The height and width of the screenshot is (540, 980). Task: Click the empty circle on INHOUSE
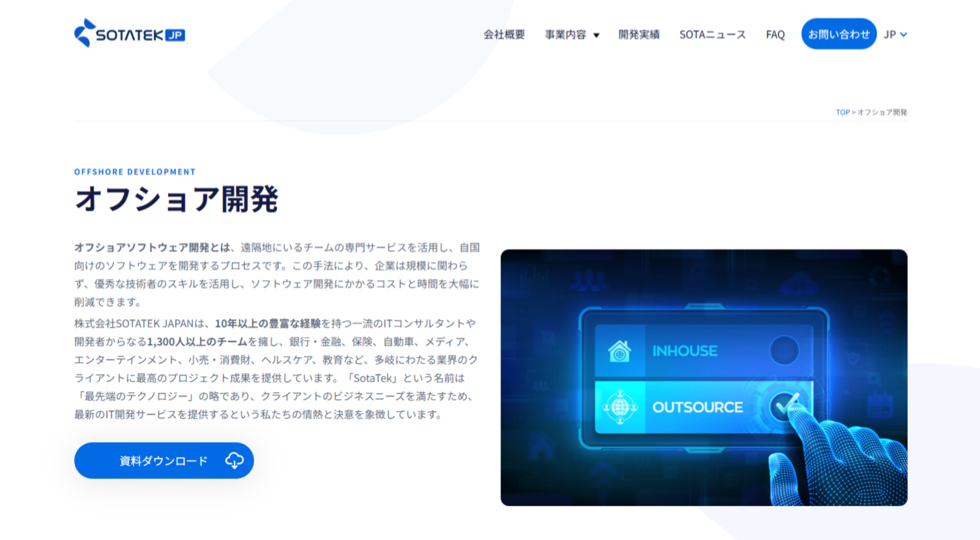[785, 350]
